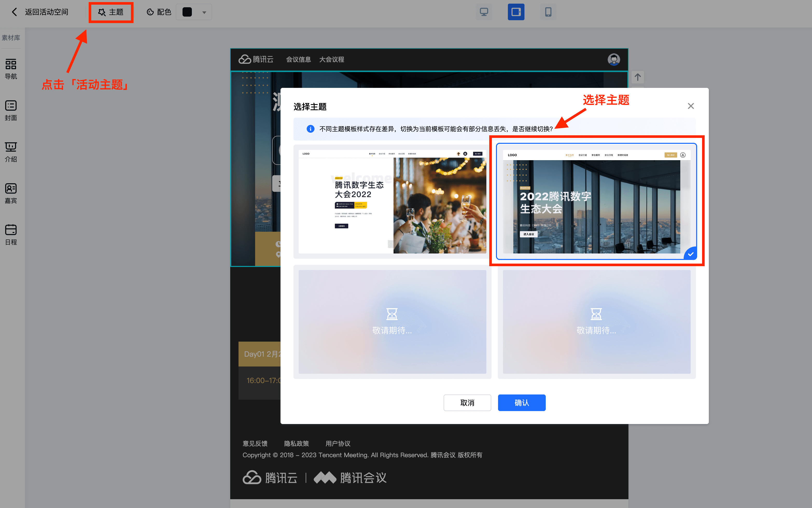The width and height of the screenshot is (812, 508).
Task: Open the 嘉宾 guests materials
Action: tap(11, 193)
